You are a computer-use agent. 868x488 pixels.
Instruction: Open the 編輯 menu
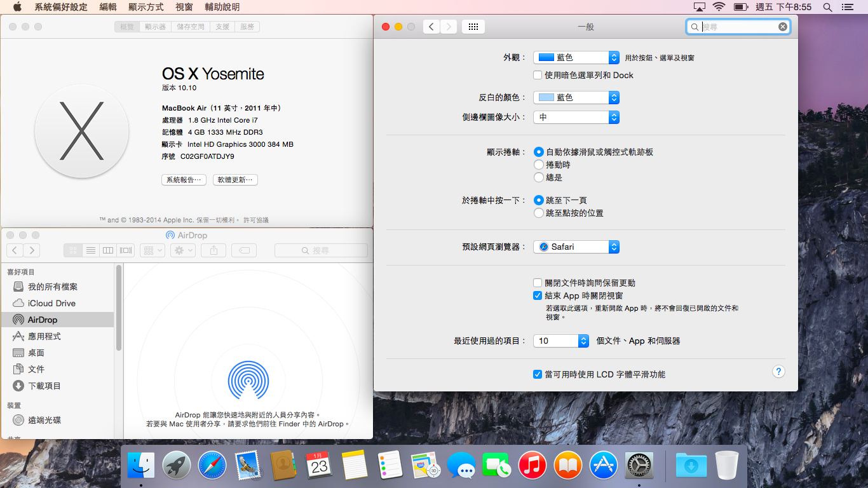point(108,7)
